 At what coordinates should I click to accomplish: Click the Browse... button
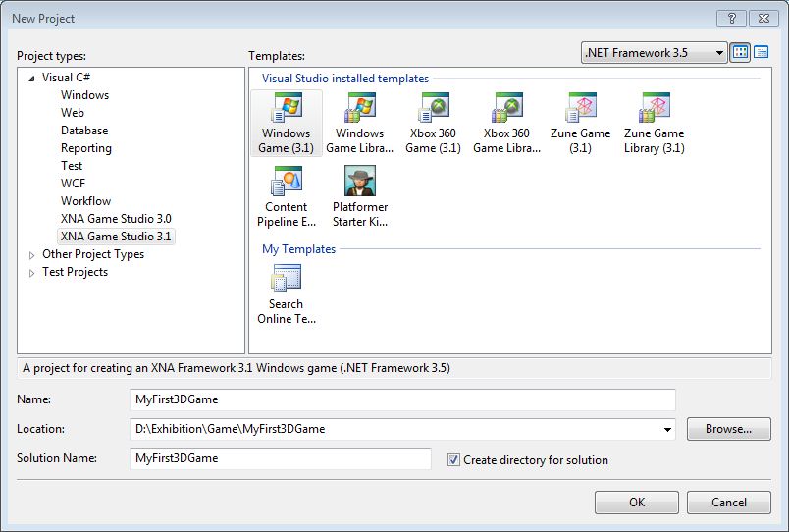tap(728, 429)
